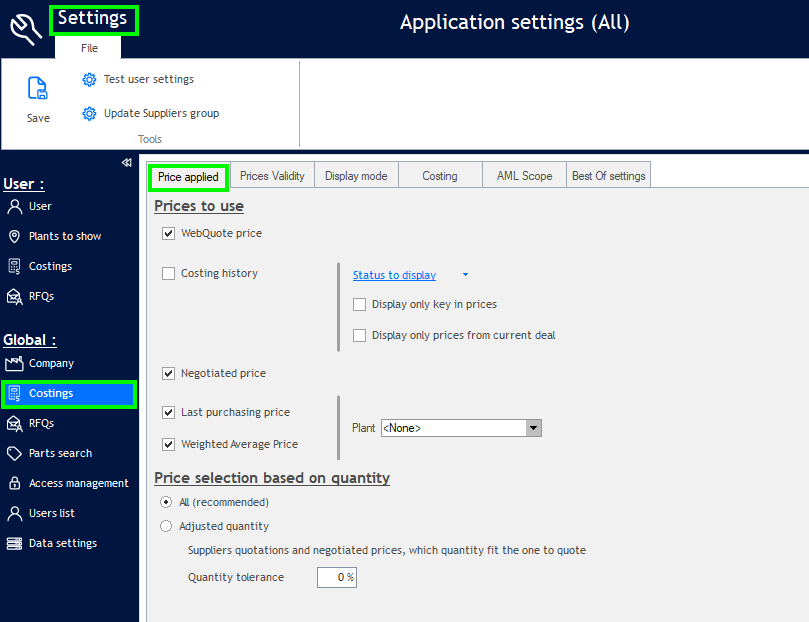This screenshot has width=809, height=622.
Task: Open Plants to show via pin icon
Action: pos(14,236)
